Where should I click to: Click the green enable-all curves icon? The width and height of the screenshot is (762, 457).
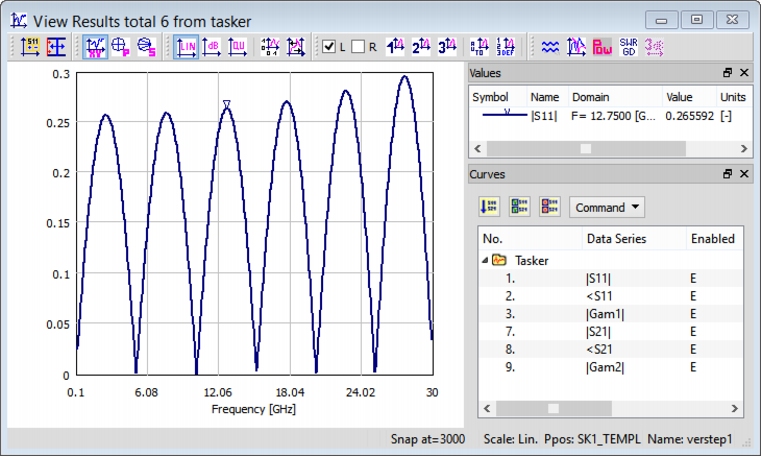pyautogui.click(x=520, y=207)
